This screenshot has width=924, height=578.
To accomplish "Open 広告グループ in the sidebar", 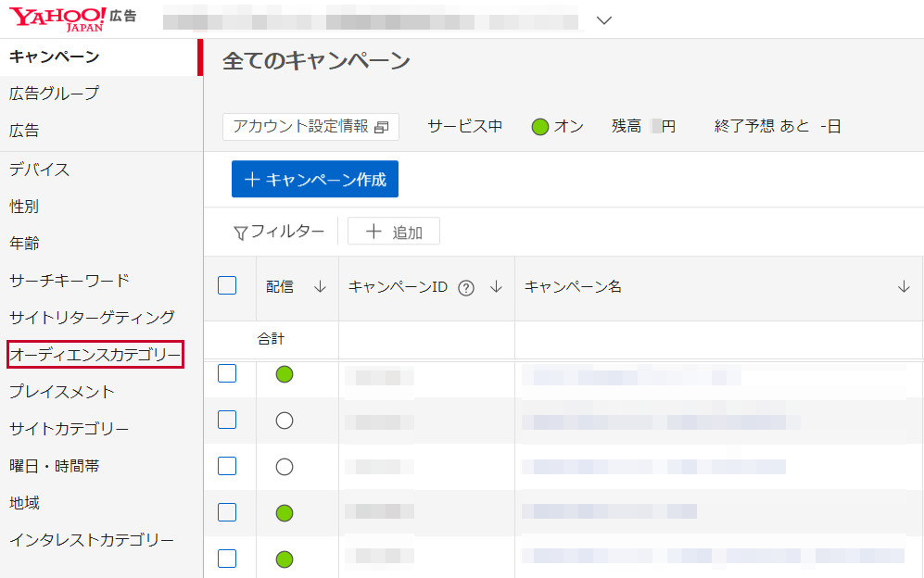I will pyautogui.click(x=54, y=94).
